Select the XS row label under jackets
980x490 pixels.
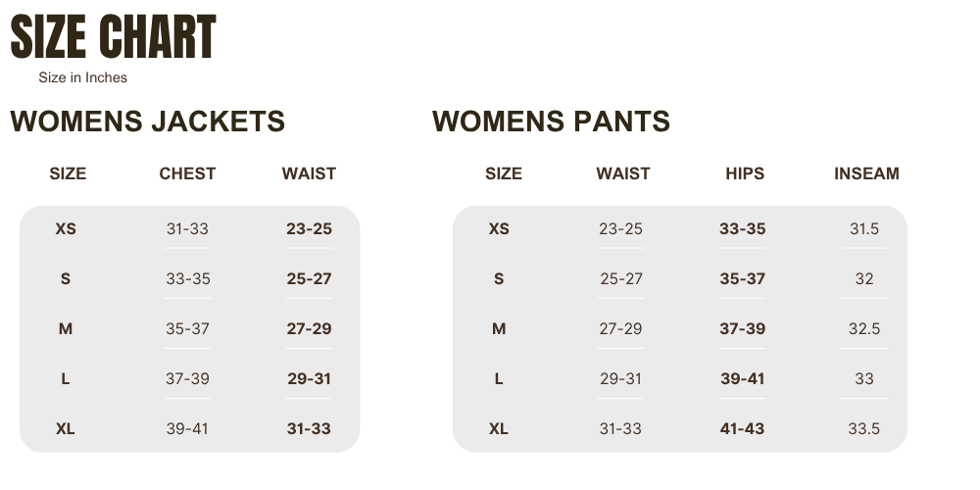pyautogui.click(x=66, y=229)
